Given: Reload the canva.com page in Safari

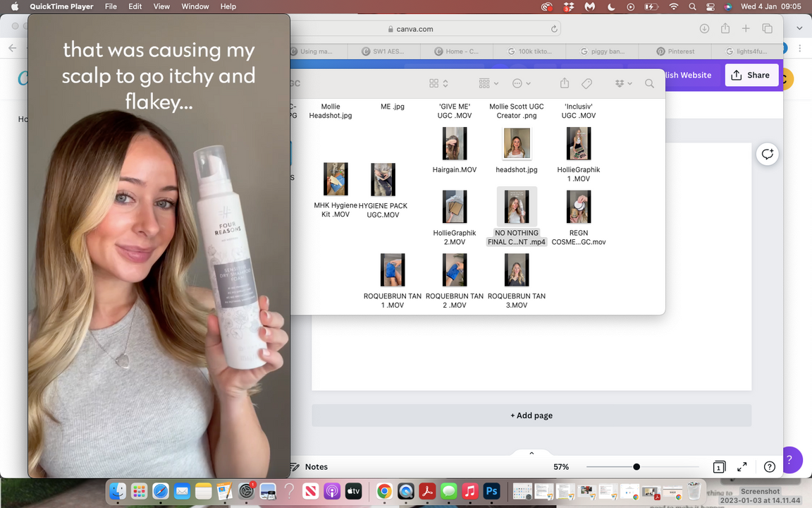Looking at the screenshot, I should click(553, 29).
